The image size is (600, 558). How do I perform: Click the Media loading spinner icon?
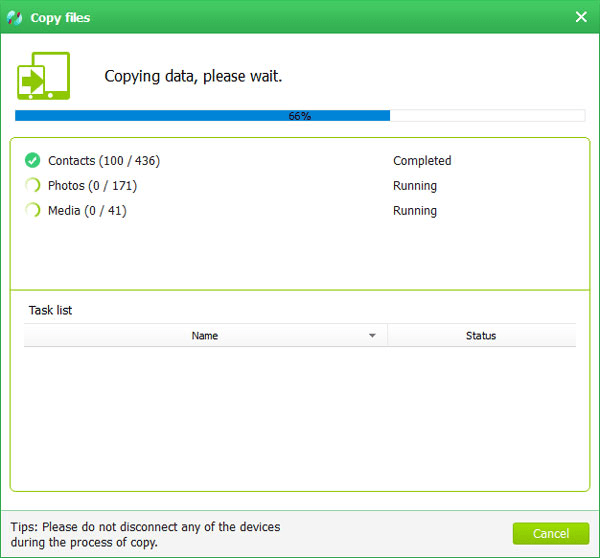[x=32, y=210]
